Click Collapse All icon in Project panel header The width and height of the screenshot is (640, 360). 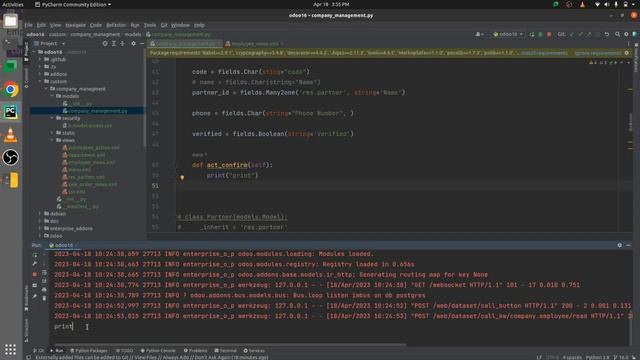pyautogui.click(x=122, y=43)
